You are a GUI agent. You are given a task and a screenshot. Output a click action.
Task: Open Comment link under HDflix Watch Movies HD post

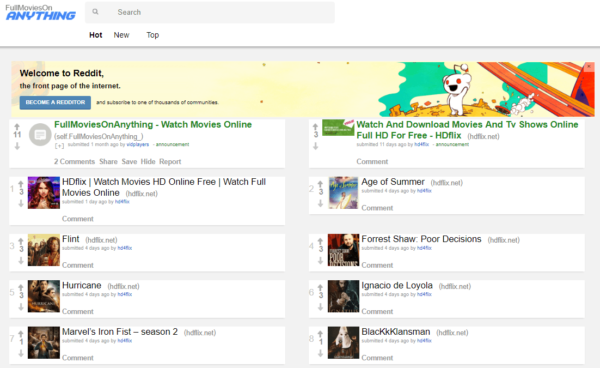click(x=78, y=219)
